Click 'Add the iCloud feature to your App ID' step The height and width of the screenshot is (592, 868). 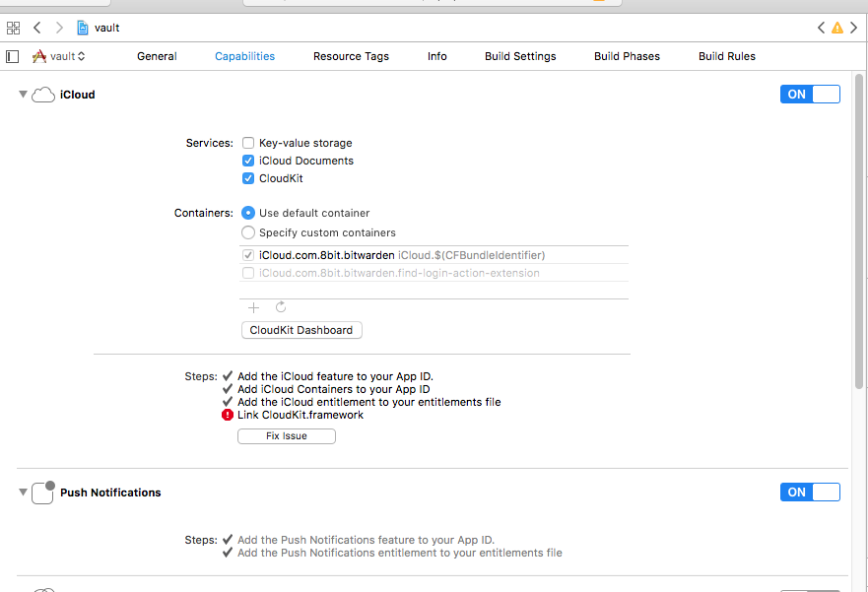[x=335, y=376]
